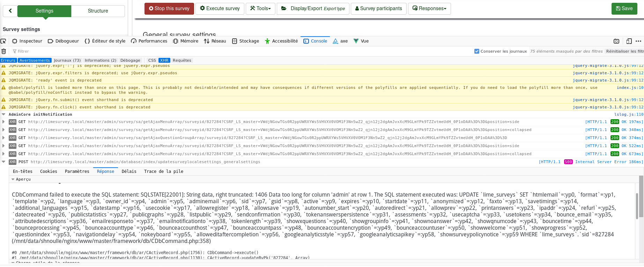Click the Stop this survey button
This screenshot has width=644, height=267.
169,9
